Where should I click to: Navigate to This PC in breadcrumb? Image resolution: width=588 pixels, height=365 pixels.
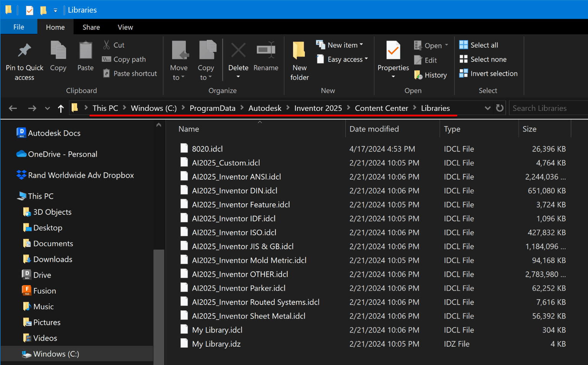click(x=105, y=108)
